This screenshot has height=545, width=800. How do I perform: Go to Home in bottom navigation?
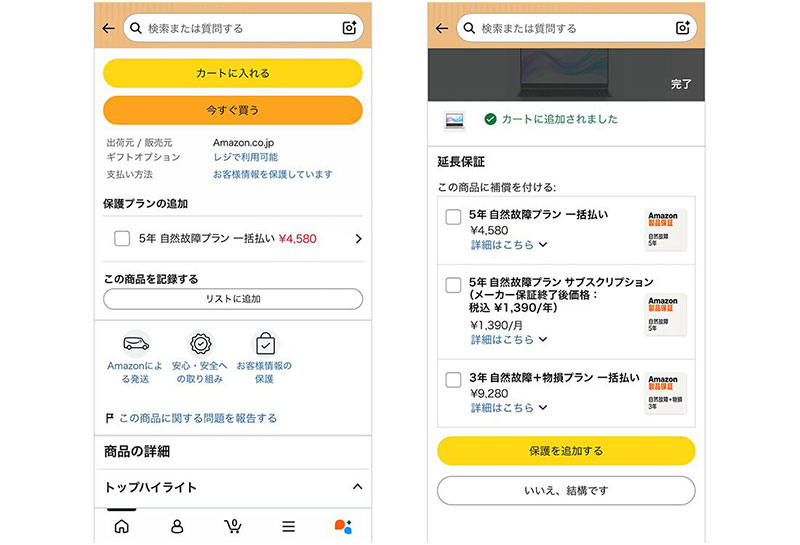point(121,526)
